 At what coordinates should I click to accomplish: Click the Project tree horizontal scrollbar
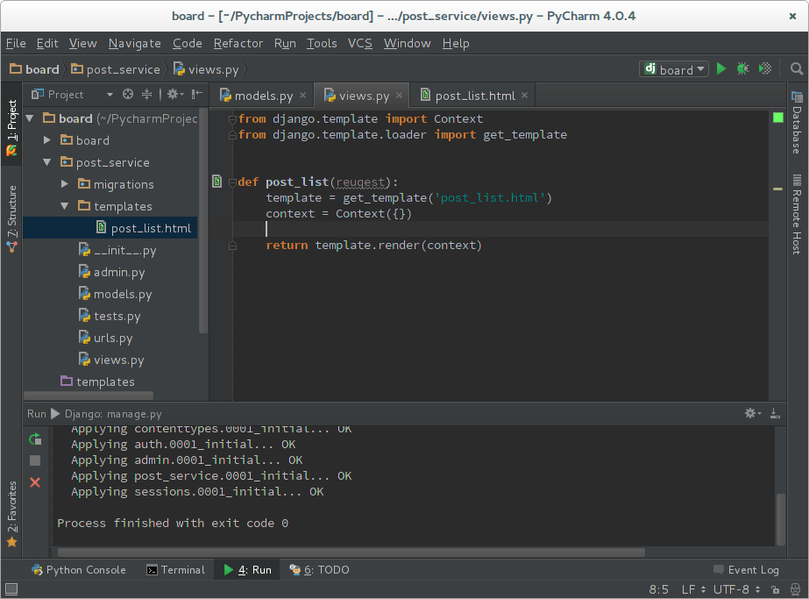[x=89, y=395]
